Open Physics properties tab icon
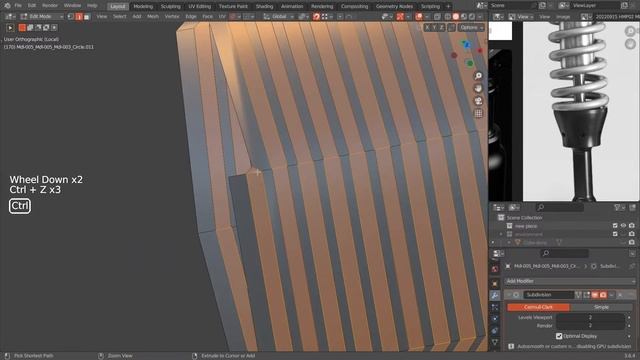The image size is (640, 360). pyautogui.click(x=495, y=319)
